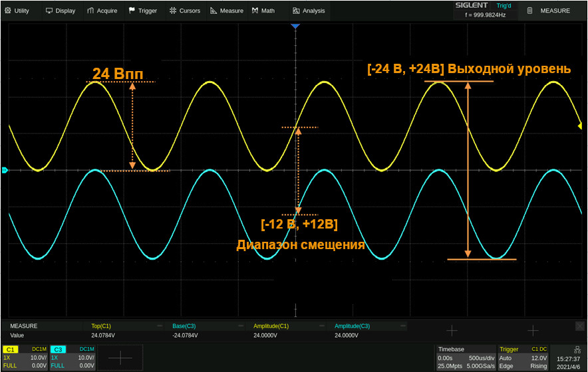Screen dimensions: 588x372
Task: Click the Acquire waveform icon
Action: [91, 11]
